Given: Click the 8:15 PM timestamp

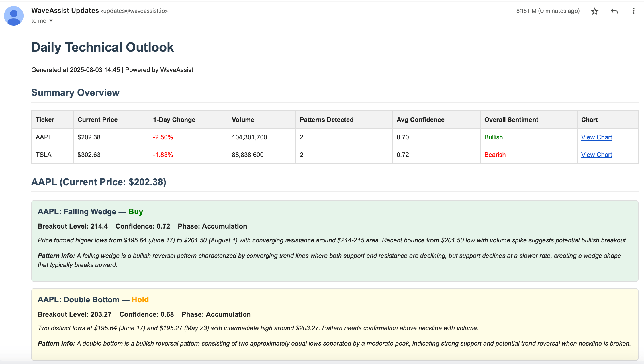Looking at the screenshot, I should coord(548,11).
